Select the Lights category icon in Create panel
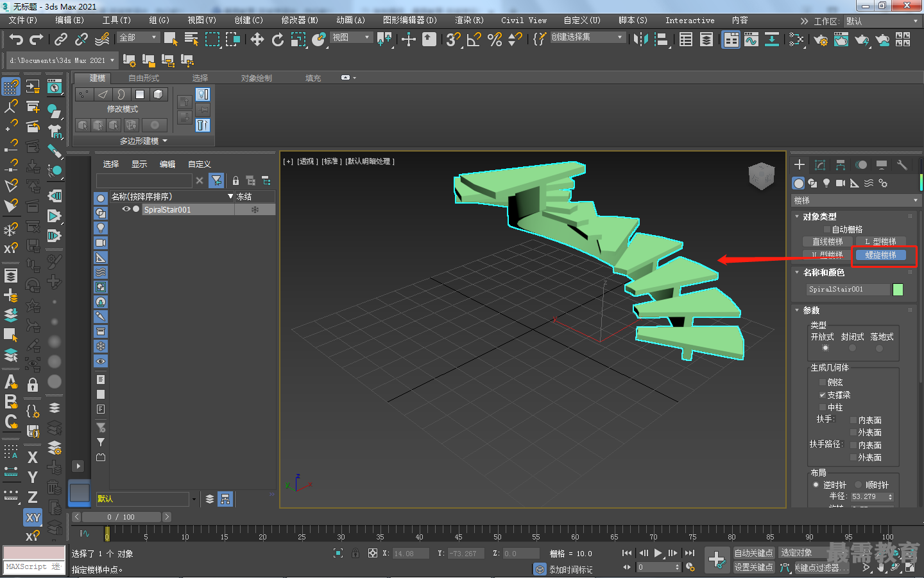 (826, 183)
